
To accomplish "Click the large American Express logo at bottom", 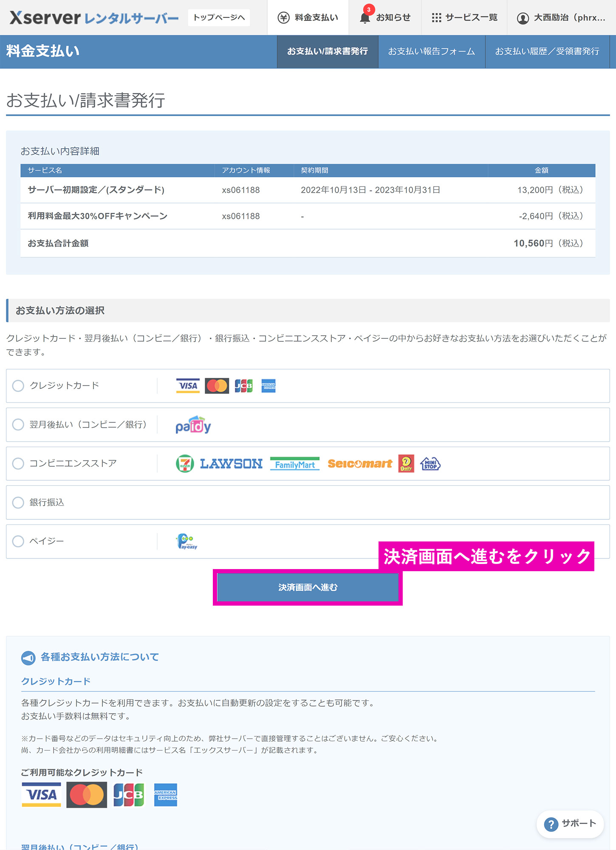I will coord(166,795).
